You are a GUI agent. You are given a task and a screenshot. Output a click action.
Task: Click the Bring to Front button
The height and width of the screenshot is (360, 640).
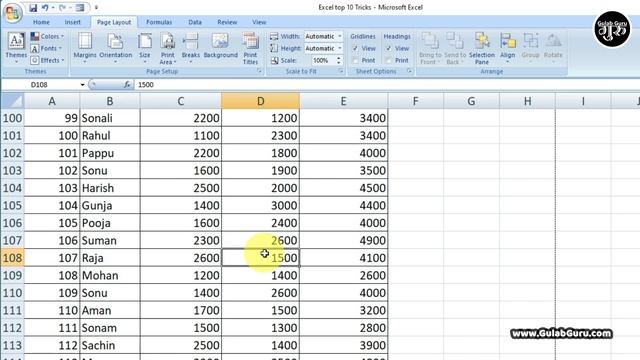pyautogui.click(x=430, y=48)
